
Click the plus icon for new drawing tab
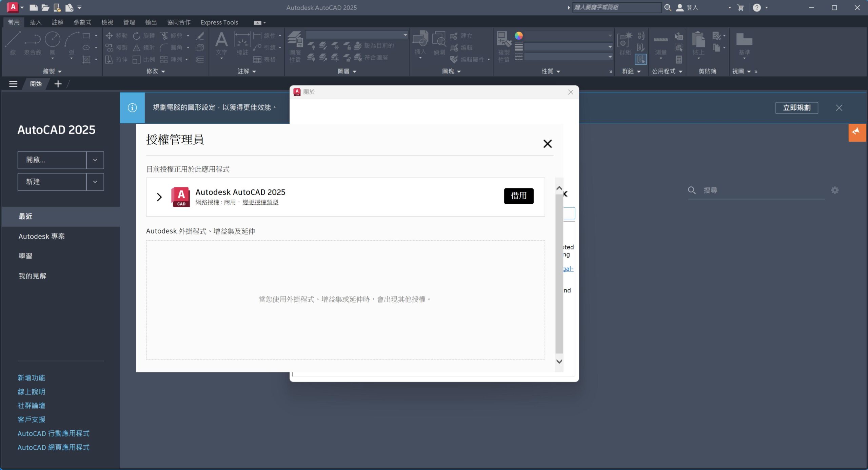click(58, 84)
